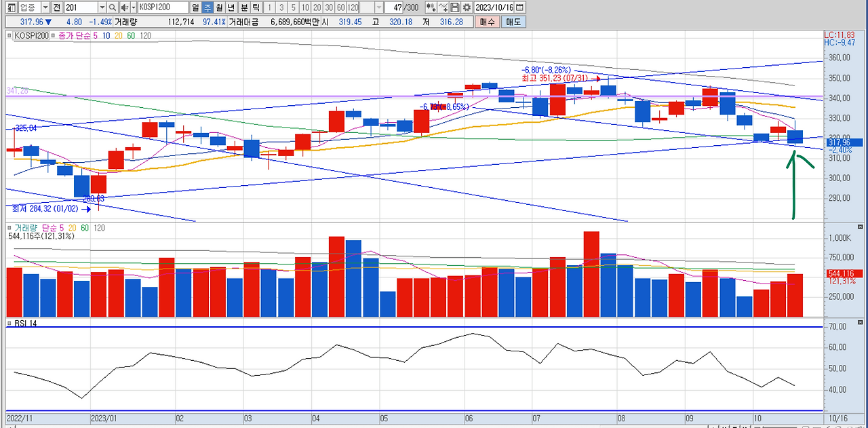Expand the code 201 dropdown arrow
This screenshot has height=428, width=868.
coord(102,7)
